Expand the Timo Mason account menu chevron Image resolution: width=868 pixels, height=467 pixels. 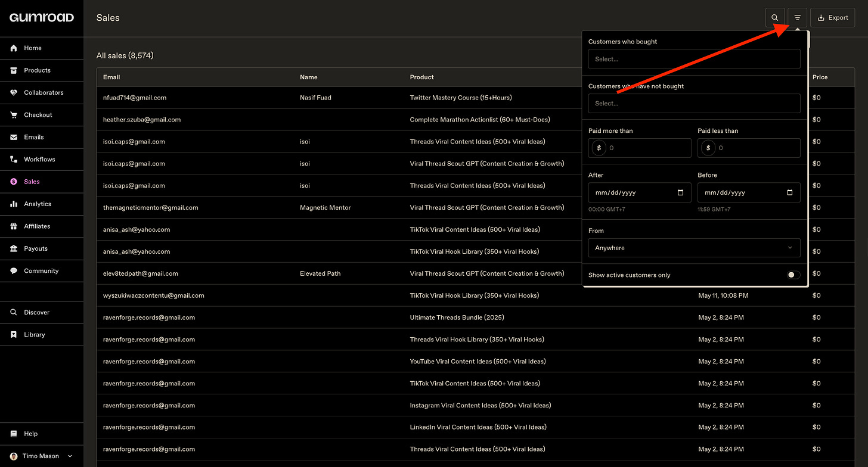click(x=70, y=456)
